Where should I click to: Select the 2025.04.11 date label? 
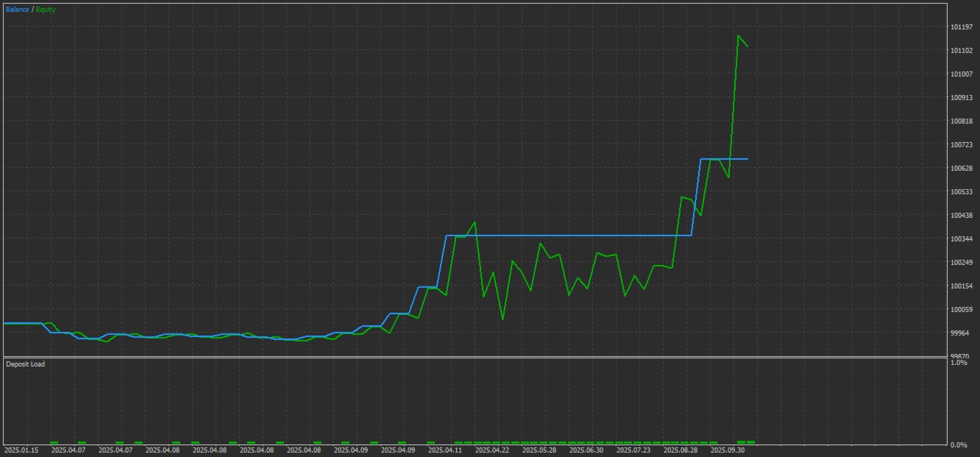click(x=445, y=450)
